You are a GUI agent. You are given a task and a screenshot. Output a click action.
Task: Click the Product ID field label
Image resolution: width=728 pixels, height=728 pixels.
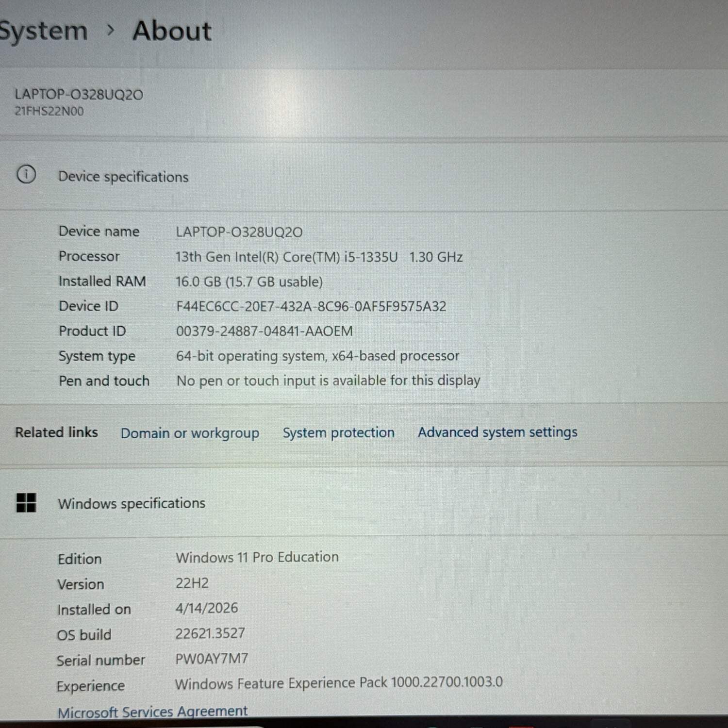(x=92, y=331)
